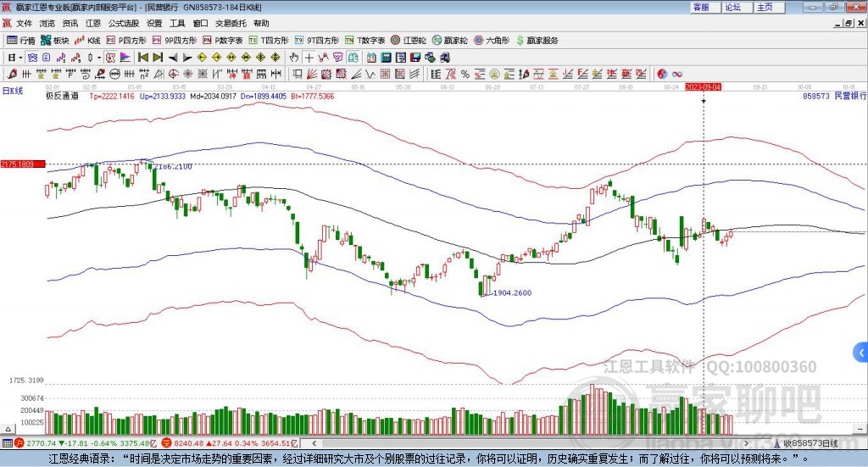Open the 9T四方形 tool
This screenshot has width=868, height=467.
coord(317,41)
